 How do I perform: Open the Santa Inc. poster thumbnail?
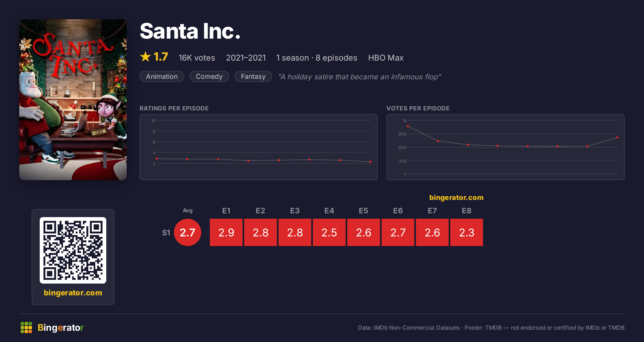(73, 100)
